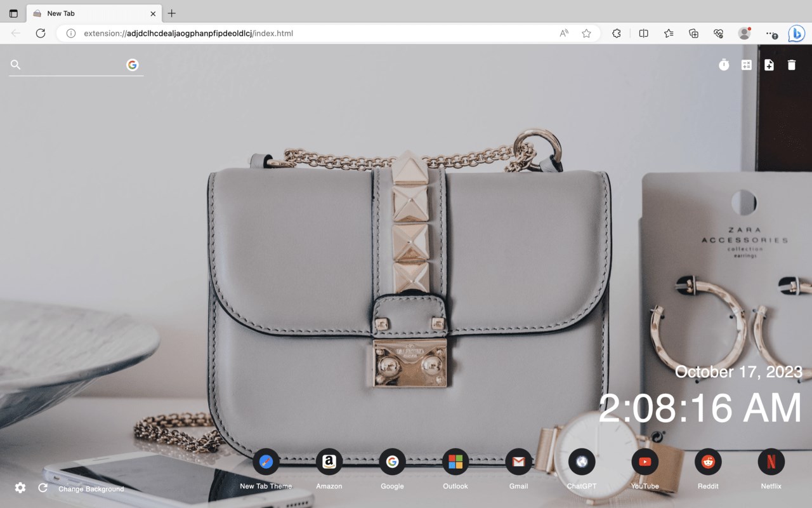
Task: Open the New Tab Theme shortcut
Action: click(266, 462)
